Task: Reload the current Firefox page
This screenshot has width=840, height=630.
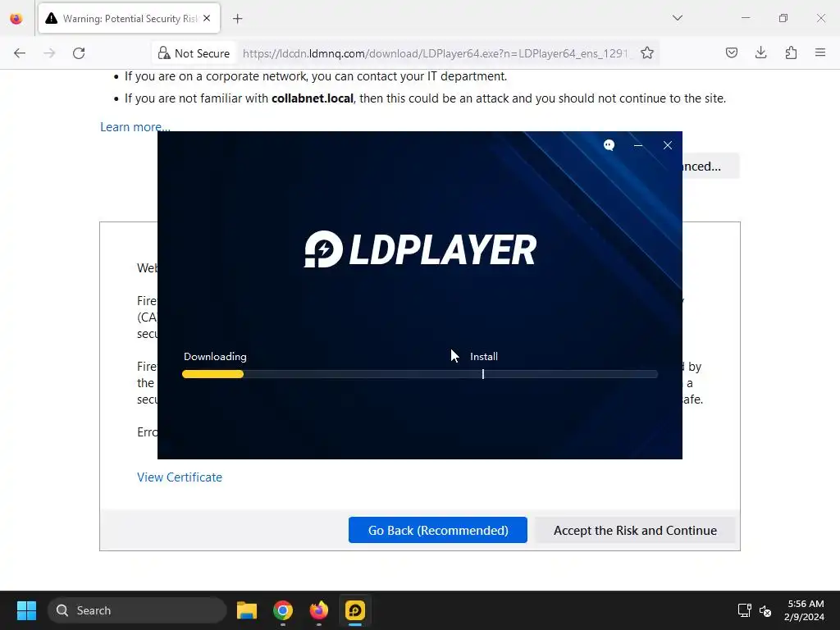Action: tap(79, 53)
